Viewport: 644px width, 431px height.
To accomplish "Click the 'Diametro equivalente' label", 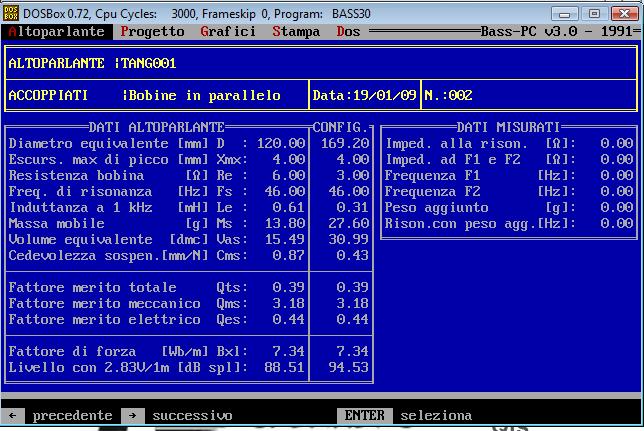I will click(88, 143).
